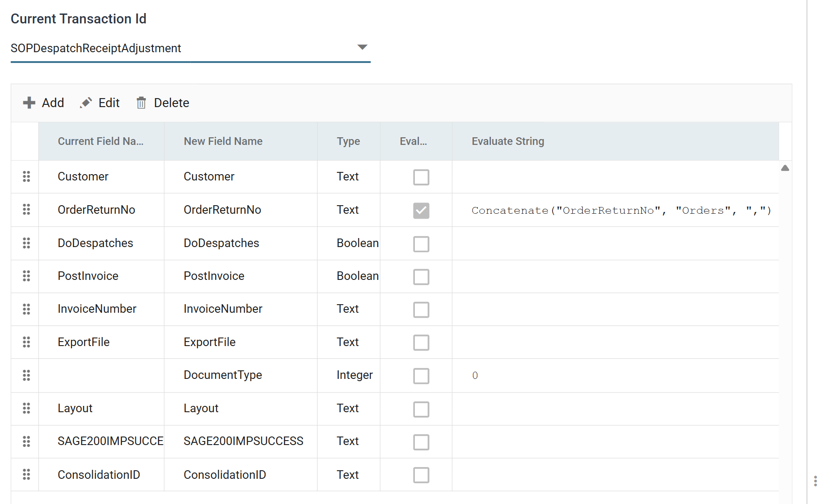Toggle Evaluate checkbox for SAGE200IMPSUCCESS row
Image resolution: width=818 pixels, height=504 pixels.
coord(421,442)
